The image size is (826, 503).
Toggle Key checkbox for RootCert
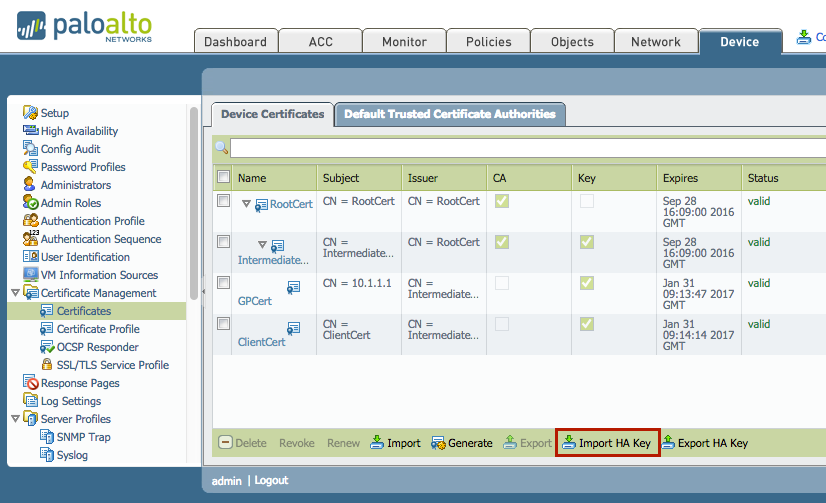pyautogui.click(x=587, y=201)
